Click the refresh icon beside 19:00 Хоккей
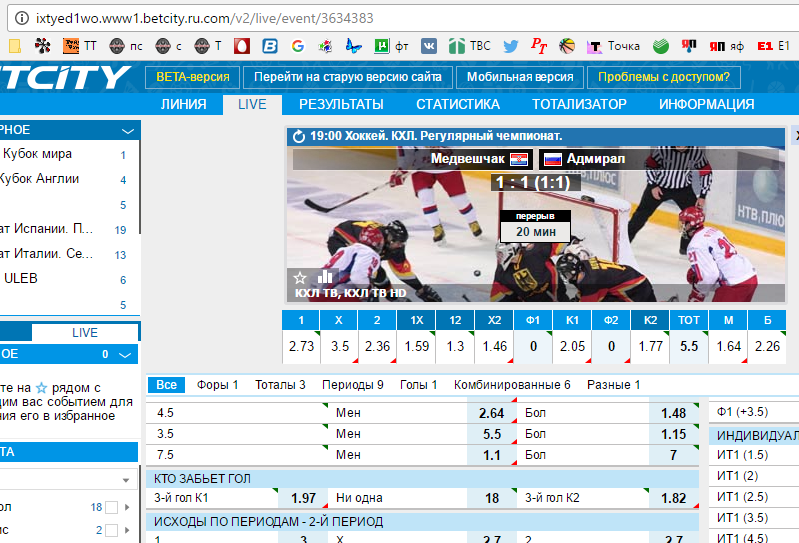Viewport: 799px width, 543px height. [x=298, y=136]
